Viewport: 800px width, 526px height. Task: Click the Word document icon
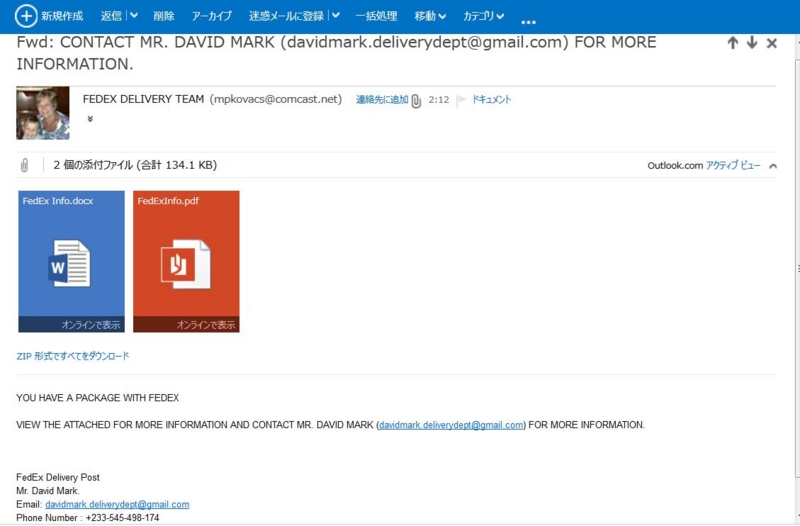[69, 264]
